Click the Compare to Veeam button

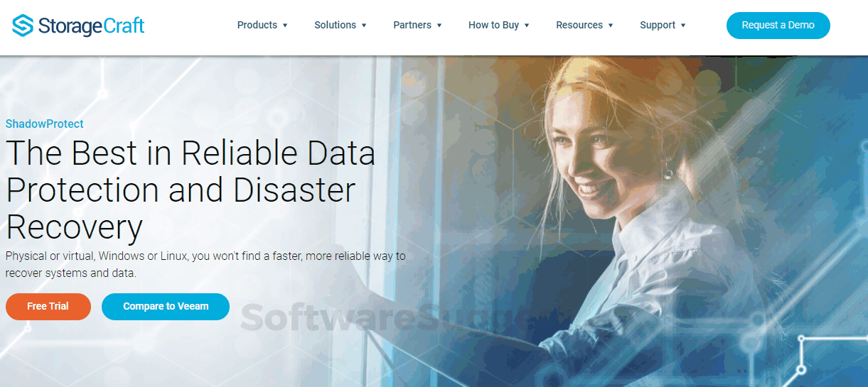point(166,306)
